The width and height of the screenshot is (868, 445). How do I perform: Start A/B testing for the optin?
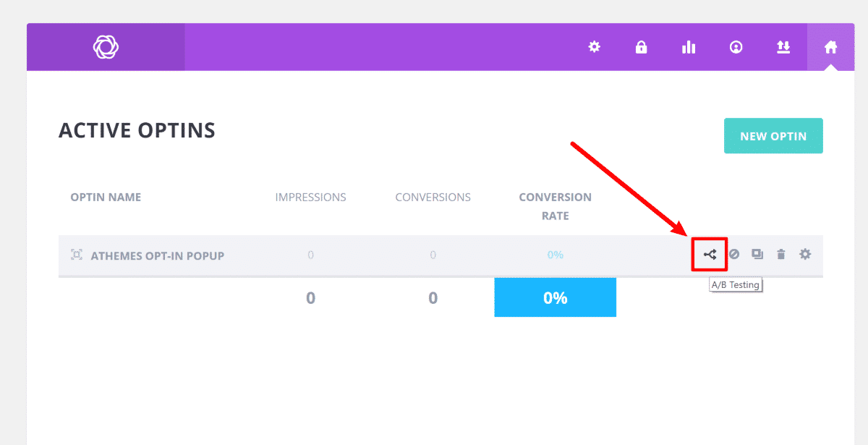click(x=710, y=255)
